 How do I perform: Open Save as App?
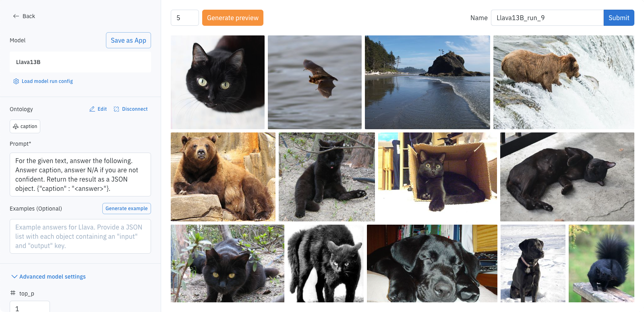(128, 40)
